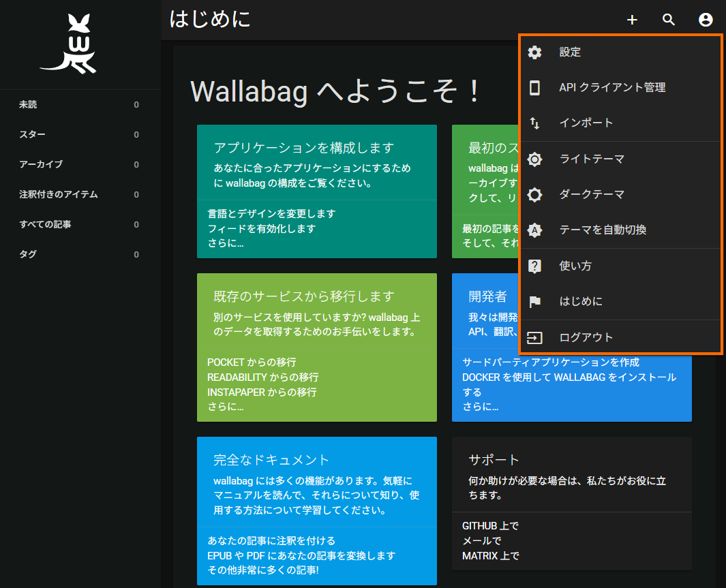Click the flag icon beside はじめに
Image resolution: width=726 pixels, height=588 pixels.
(534, 302)
